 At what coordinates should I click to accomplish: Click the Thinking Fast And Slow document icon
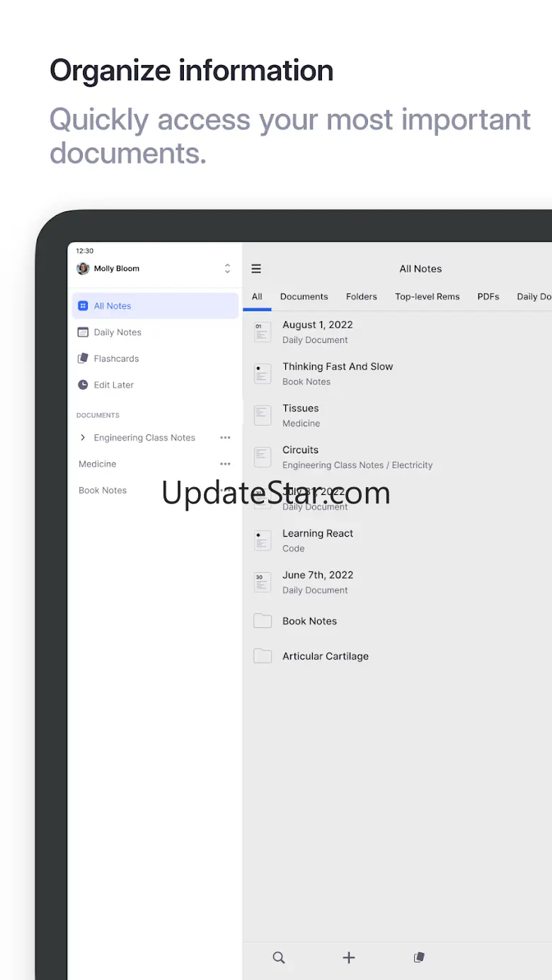(263, 373)
